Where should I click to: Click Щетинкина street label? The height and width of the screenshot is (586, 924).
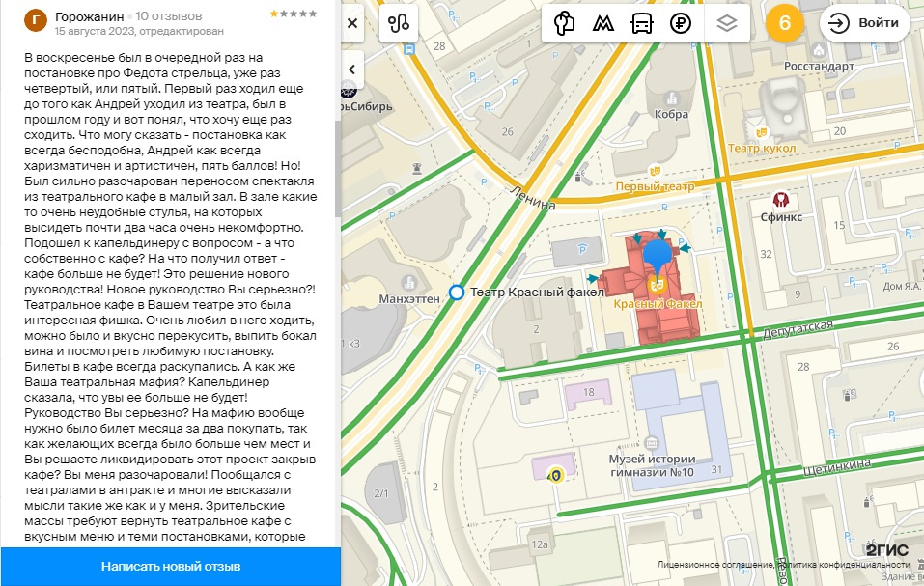pos(837,467)
